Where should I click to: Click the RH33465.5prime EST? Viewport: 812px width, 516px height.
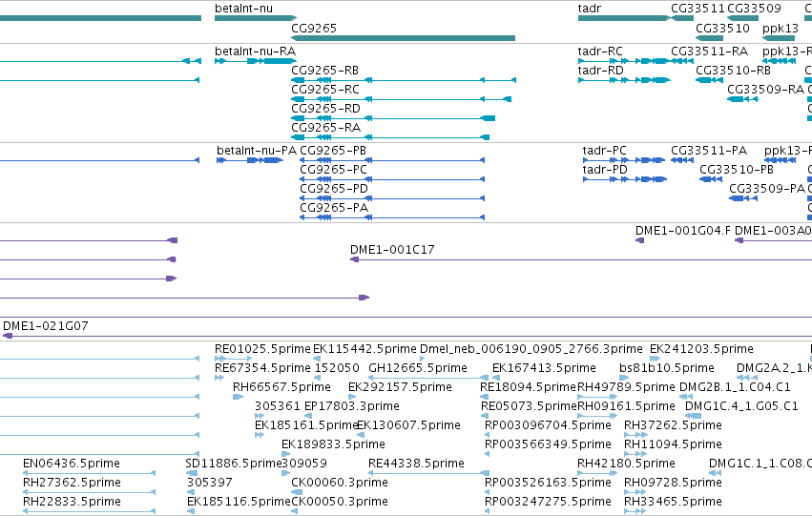click(635, 512)
